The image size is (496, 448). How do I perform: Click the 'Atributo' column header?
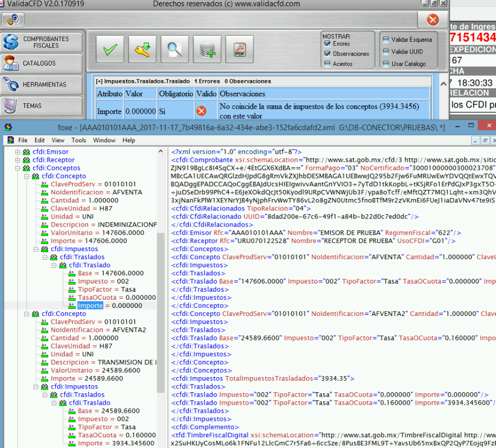coord(110,94)
